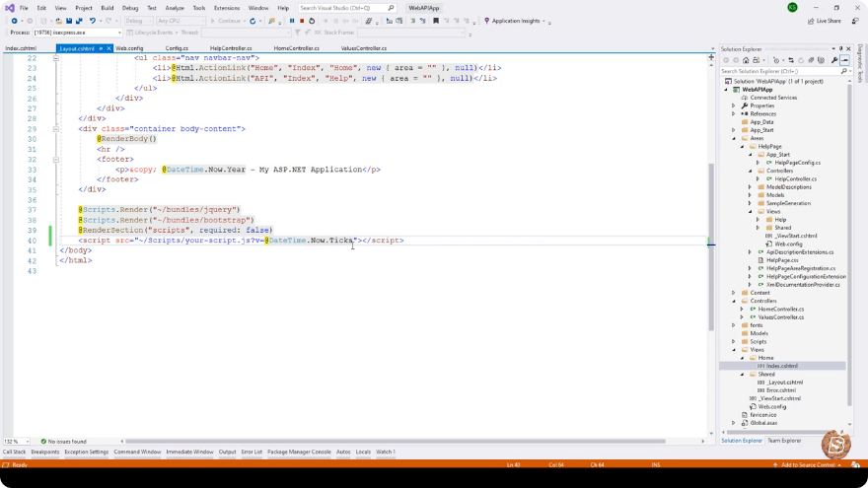Pin the _Layout.cshtml tab
868x488 pixels.
(101, 48)
